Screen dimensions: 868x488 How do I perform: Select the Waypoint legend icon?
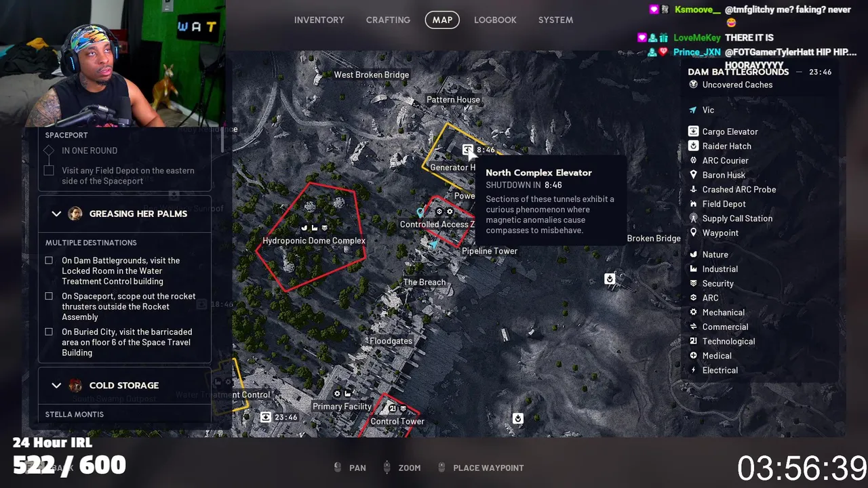(693, 232)
